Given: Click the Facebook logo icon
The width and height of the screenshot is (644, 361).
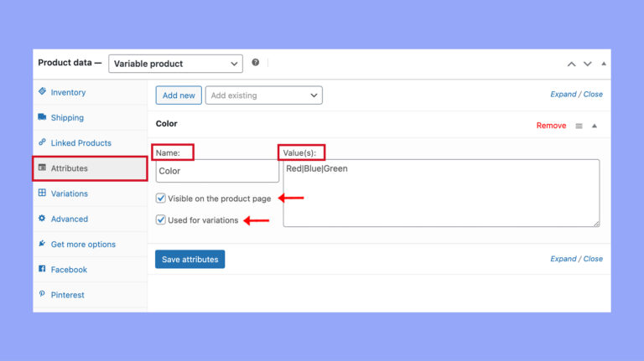Looking at the screenshot, I should 42,270.
